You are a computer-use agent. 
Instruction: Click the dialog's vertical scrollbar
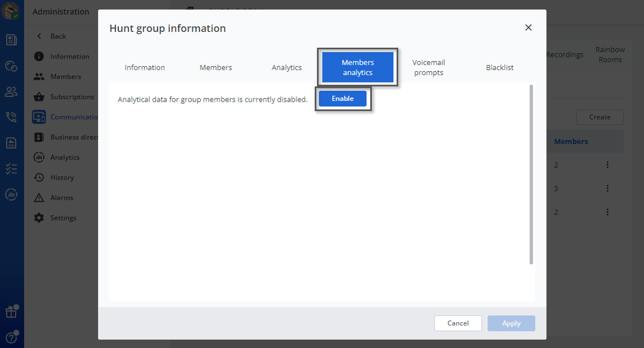(531, 174)
